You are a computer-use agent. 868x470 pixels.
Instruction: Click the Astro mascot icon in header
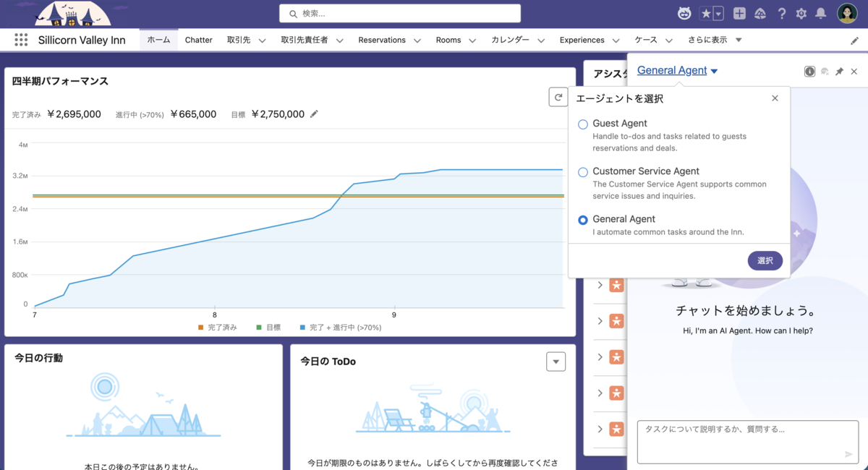click(x=684, y=13)
